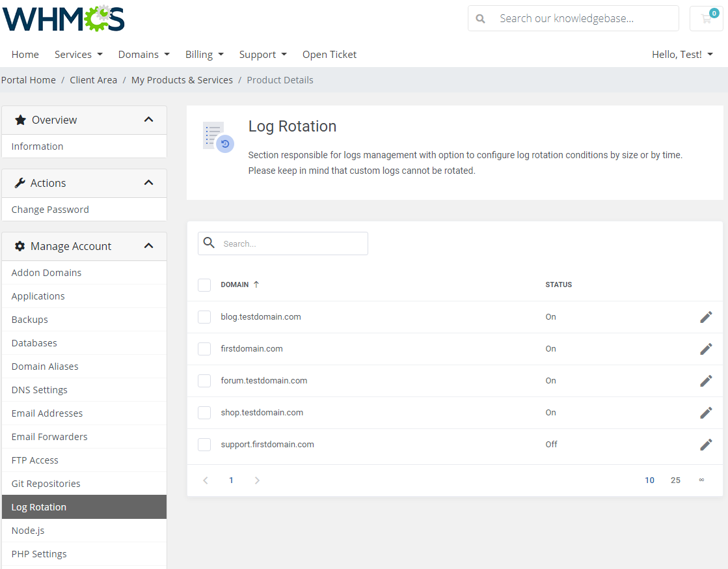Open the Hello, Test! account dropdown
This screenshot has width=728, height=569.
[682, 54]
